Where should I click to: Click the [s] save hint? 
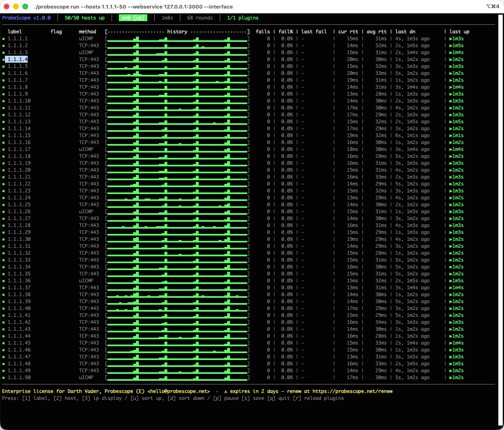pos(253,398)
